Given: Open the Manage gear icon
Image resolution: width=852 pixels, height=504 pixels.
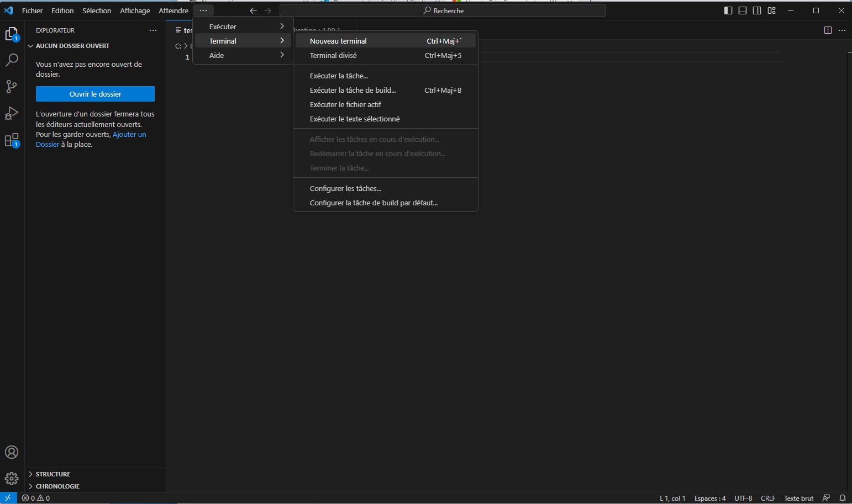Looking at the screenshot, I should point(12,478).
